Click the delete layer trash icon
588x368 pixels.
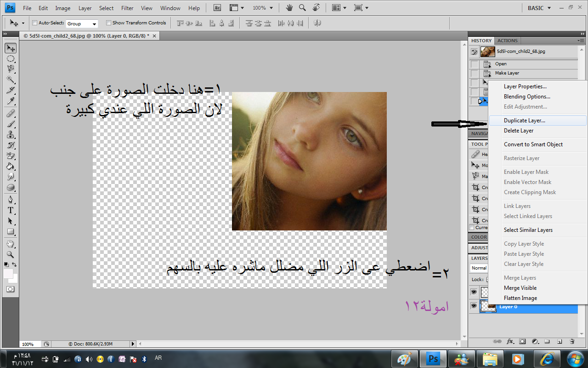tap(572, 342)
